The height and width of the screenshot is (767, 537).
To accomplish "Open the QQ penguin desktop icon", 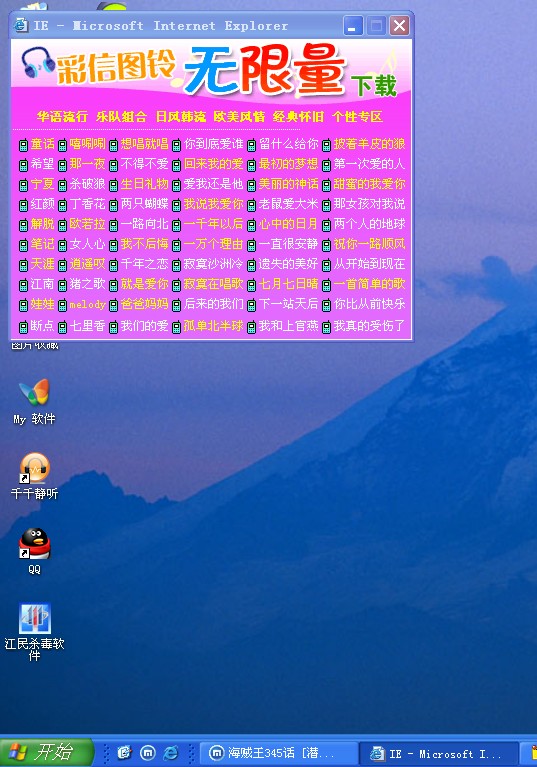I will coord(34,551).
